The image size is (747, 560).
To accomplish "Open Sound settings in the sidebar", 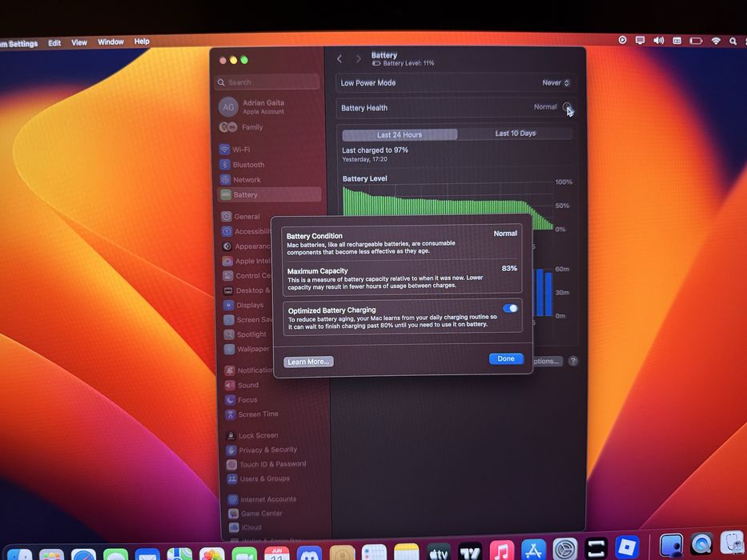I will click(x=242, y=385).
